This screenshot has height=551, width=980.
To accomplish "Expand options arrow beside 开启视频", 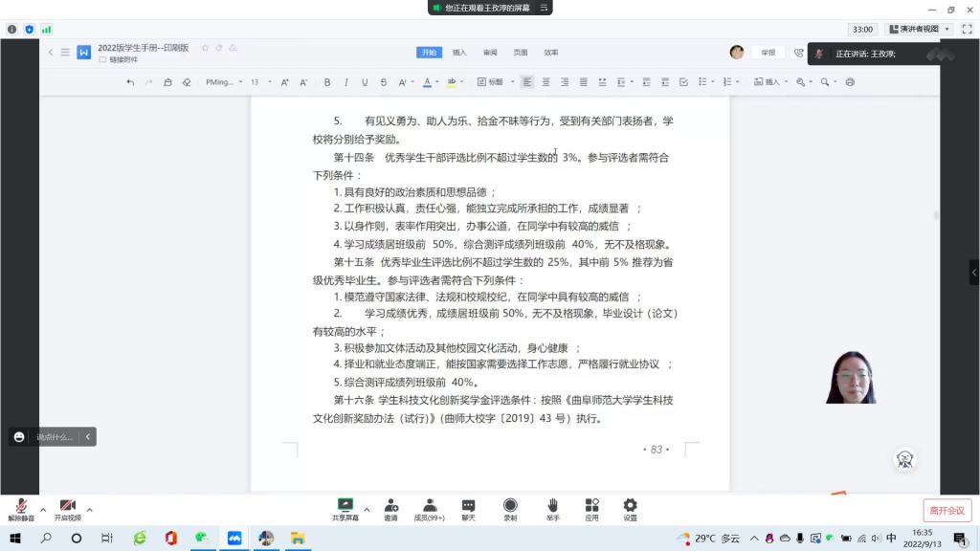I will 89,509.
